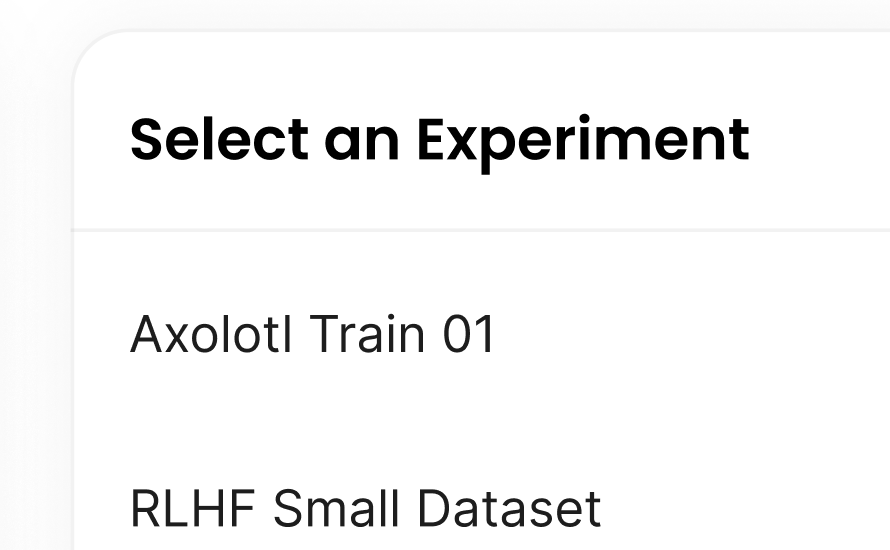Click the number 01 in the Axolotl entry
This screenshot has height=550, width=890.
click(x=469, y=335)
